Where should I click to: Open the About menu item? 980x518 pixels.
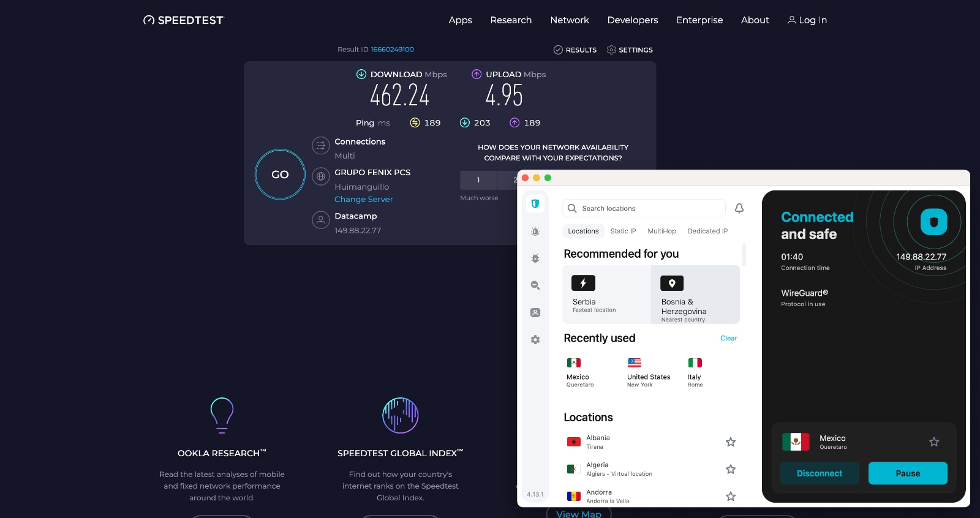click(755, 20)
